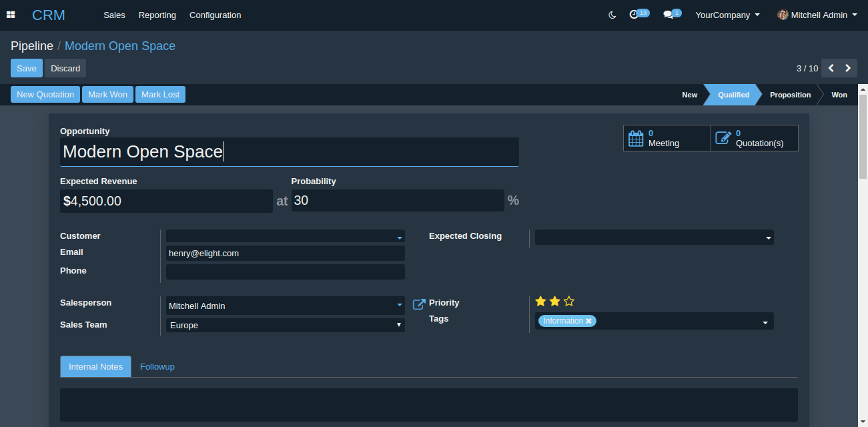Click the Information tag pill
Image resolution: width=868 pixels, height=427 pixels.
click(x=567, y=321)
